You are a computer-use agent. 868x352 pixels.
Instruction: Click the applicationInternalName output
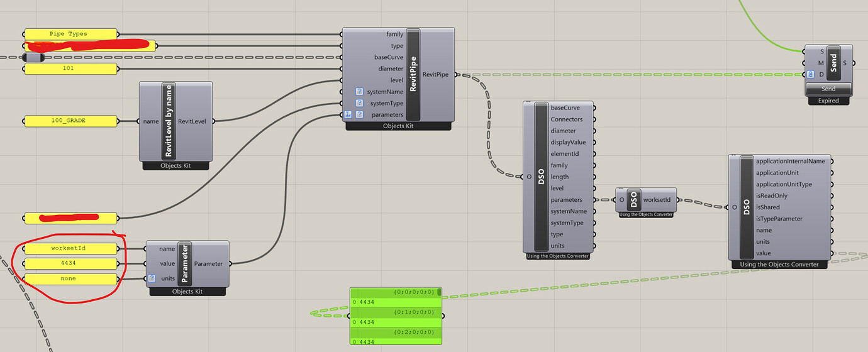(x=790, y=162)
